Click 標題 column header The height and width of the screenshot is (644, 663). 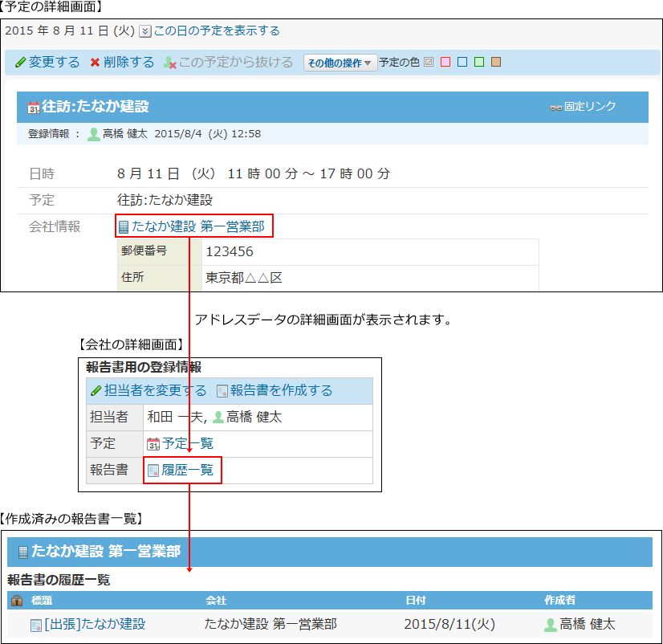pos(42,601)
